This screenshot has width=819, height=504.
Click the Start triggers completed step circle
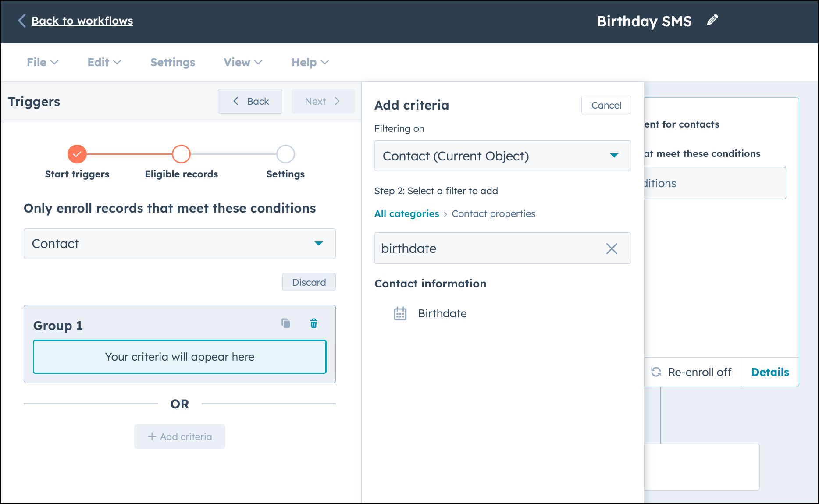[77, 154]
